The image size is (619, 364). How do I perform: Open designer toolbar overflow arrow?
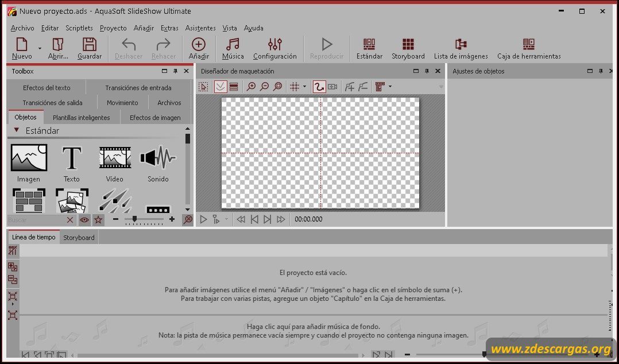[441, 87]
